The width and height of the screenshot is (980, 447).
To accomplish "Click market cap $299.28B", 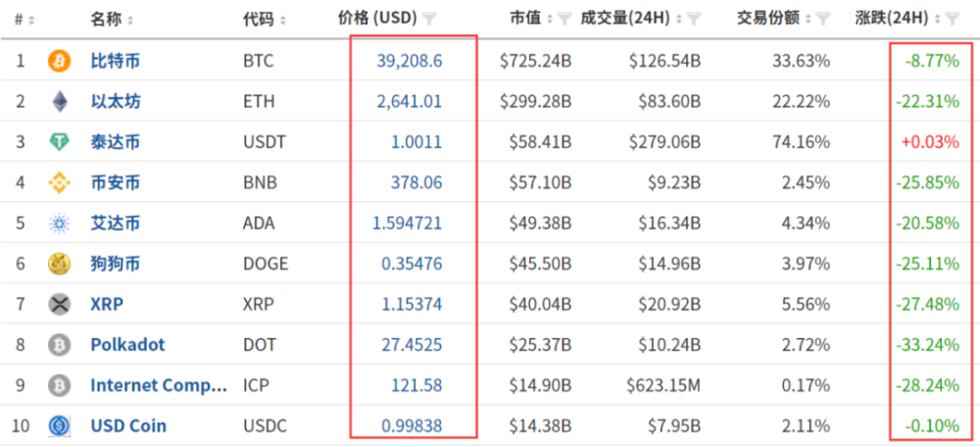I will coord(536,101).
